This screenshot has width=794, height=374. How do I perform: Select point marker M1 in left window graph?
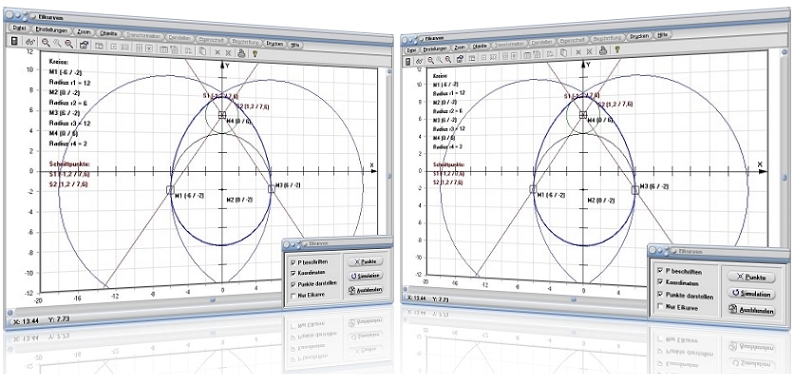(x=170, y=190)
